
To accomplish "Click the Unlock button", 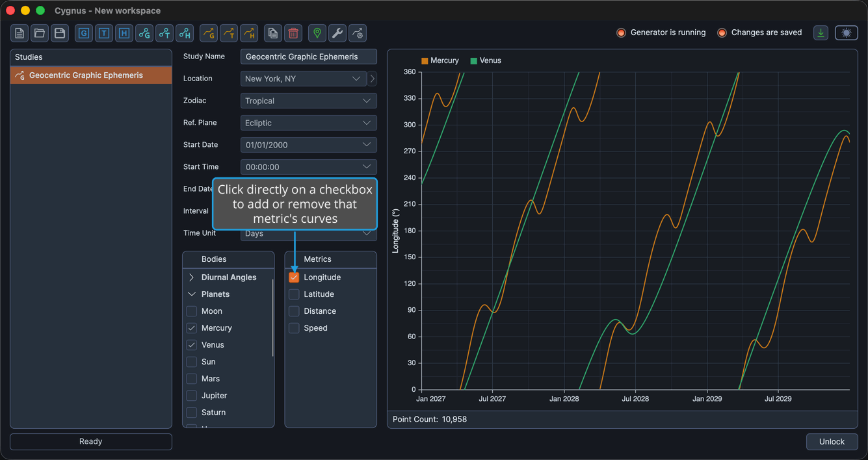I will point(832,442).
